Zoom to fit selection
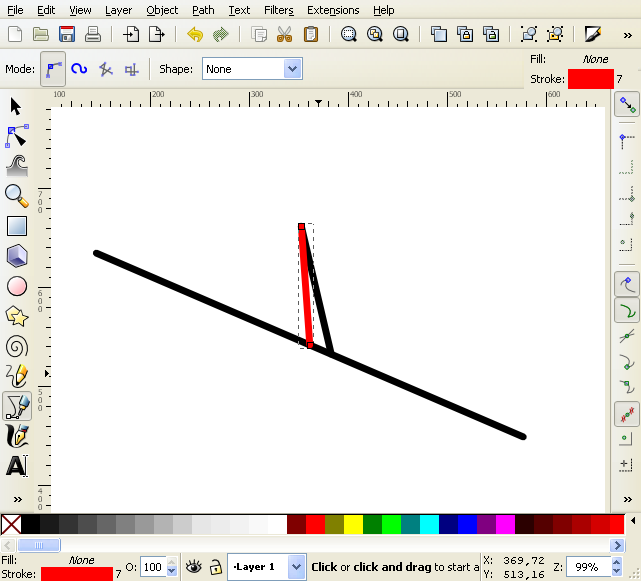Screen dimensions: 641x581 click(x=349, y=34)
